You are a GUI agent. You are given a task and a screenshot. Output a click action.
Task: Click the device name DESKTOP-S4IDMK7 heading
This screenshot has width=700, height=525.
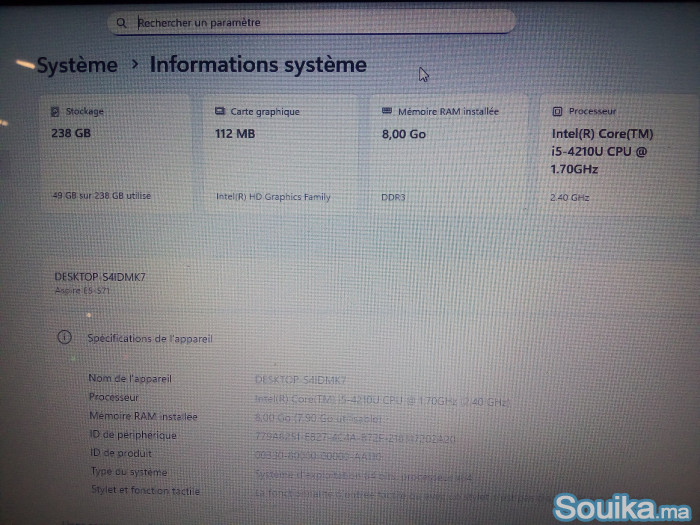[100, 277]
